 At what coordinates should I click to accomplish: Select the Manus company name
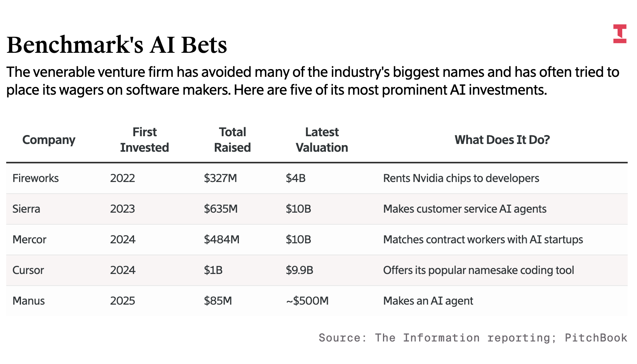(28, 301)
